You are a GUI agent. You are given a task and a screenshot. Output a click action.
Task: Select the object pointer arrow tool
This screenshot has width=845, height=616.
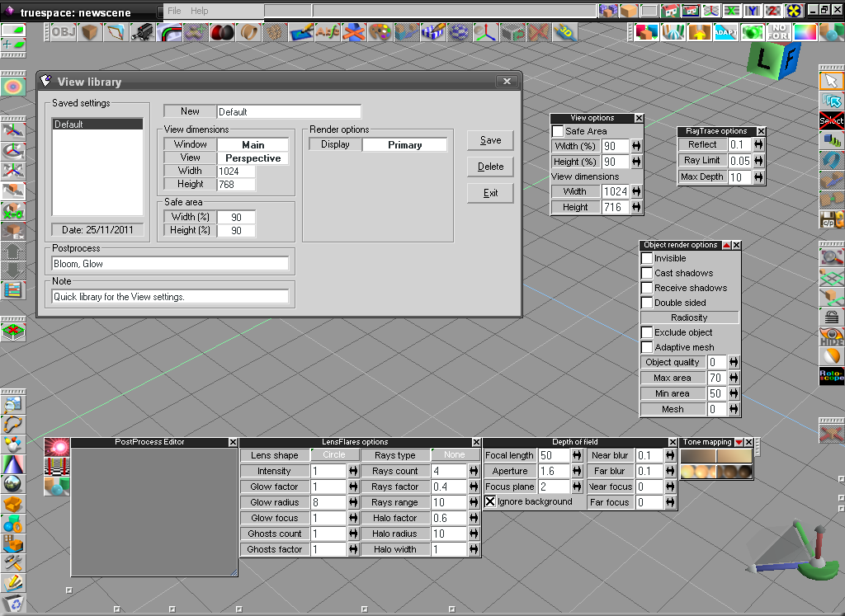click(x=832, y=82)
